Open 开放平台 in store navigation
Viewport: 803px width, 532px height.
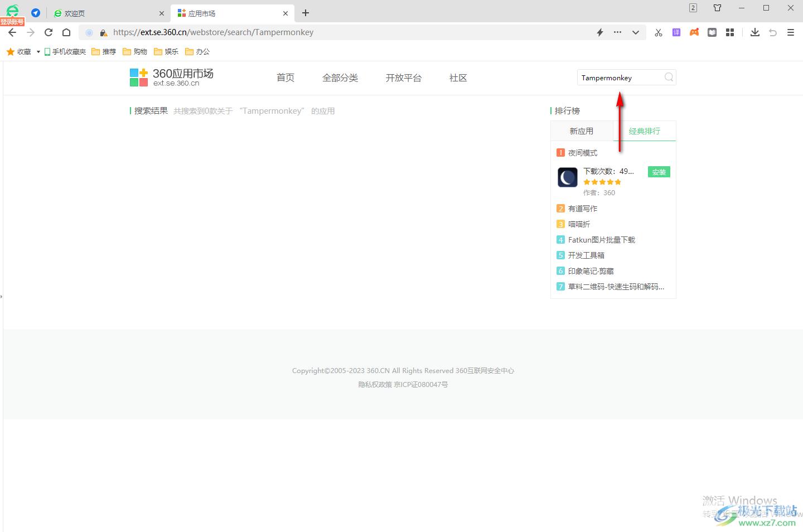[x=404, y=78]
